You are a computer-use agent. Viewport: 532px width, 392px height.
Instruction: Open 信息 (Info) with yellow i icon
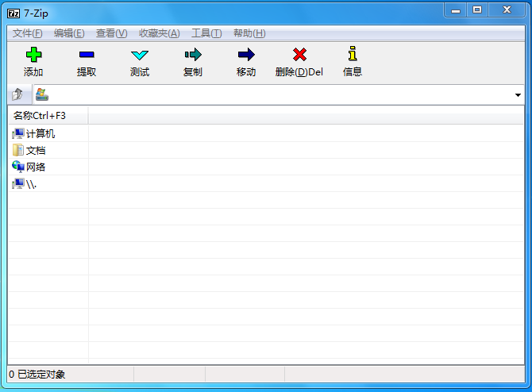[x=353, y=55]
